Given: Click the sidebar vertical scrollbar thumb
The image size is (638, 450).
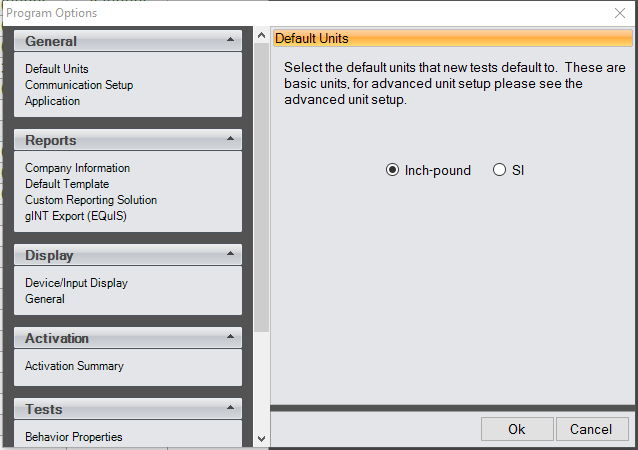Looking at the screenshot, I should pos(262,187).
